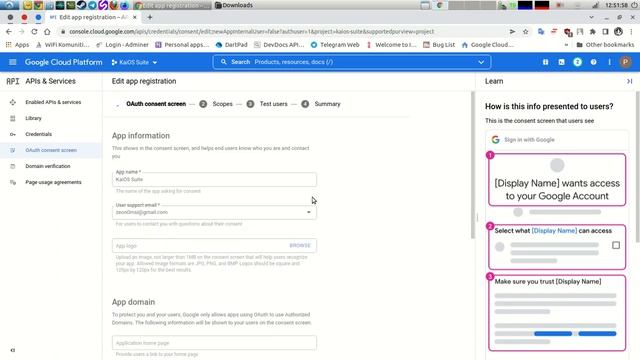The height and width of the screenshot is (360, 640).
Task: Open the three-dot settings menu in Cloud header
Action: coord(609,62)
